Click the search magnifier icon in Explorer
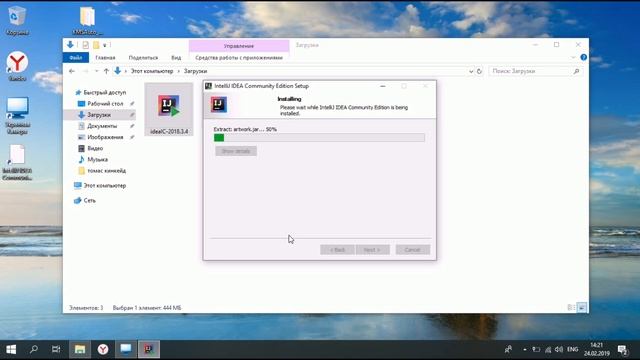This screenshot has width=640, height=360. point(576,71)
